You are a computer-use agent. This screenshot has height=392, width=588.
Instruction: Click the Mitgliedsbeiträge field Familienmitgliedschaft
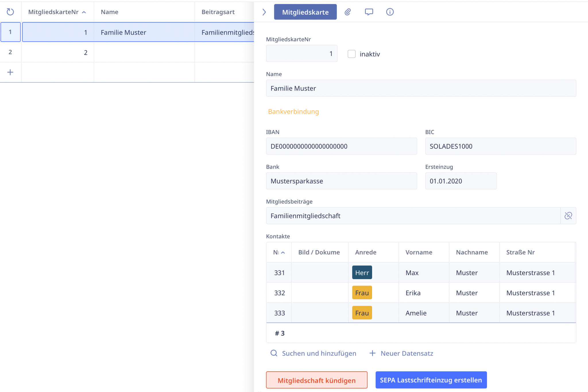point(413,216)
